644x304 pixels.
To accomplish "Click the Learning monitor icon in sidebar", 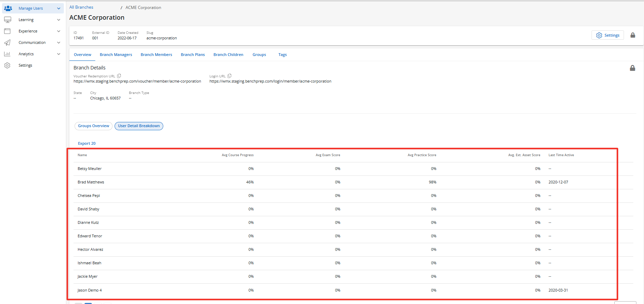I will tap(8, 20).
